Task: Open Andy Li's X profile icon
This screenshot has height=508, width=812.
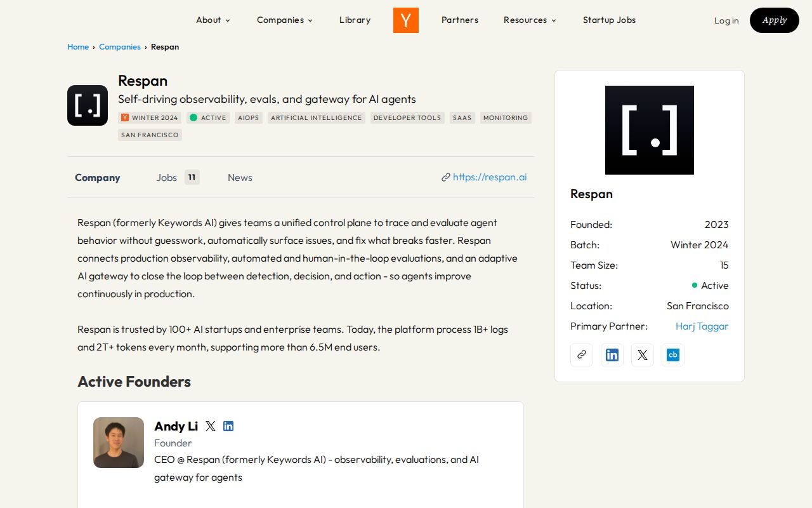Action: pyautogui.click(x=211, y=426)
